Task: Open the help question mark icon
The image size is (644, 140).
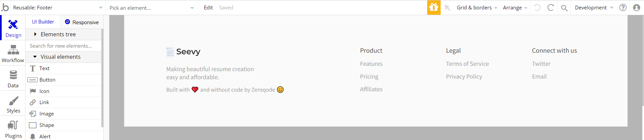Action: [x=623, y=7]
